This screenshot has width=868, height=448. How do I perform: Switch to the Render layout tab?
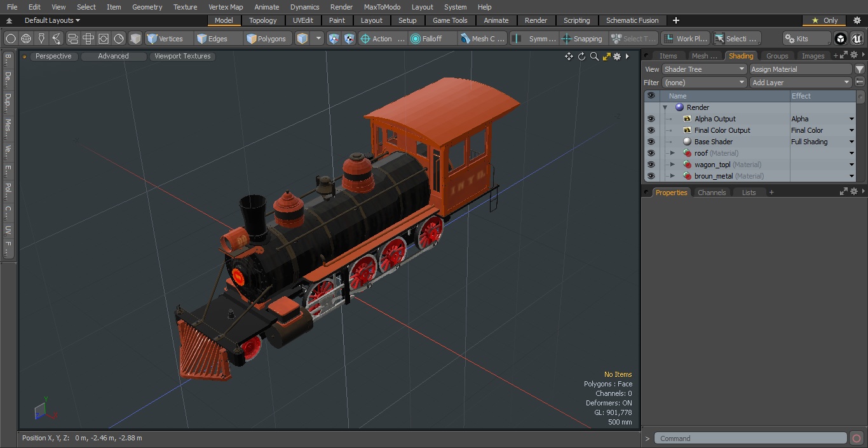536,20
